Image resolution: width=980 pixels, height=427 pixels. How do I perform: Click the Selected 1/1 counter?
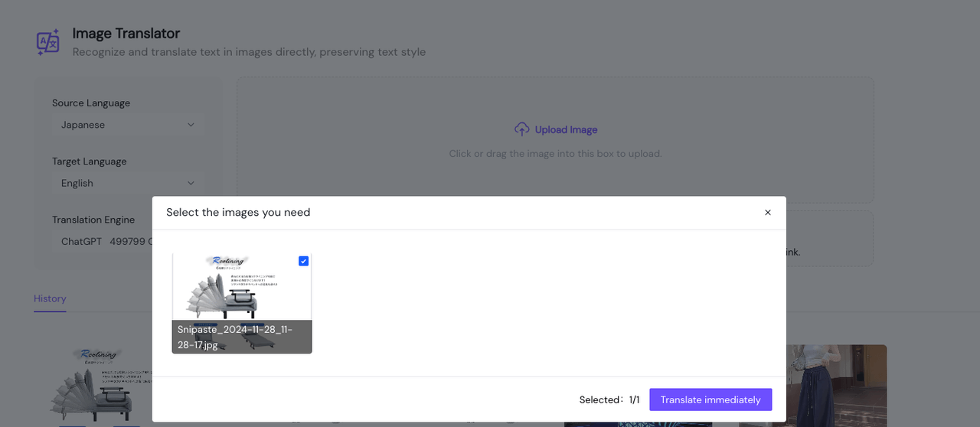pyautogui.click(x=609, y=399)
